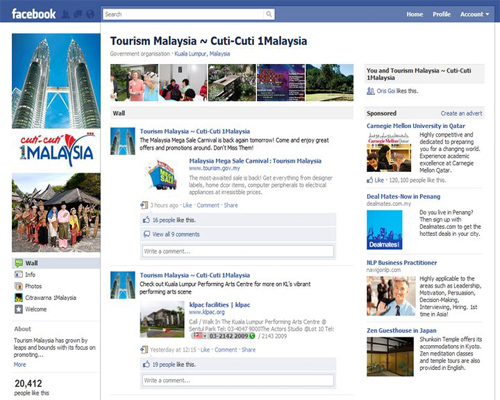Open Petronas Towers profile picture
500x400 pixels.
point(56,81)
